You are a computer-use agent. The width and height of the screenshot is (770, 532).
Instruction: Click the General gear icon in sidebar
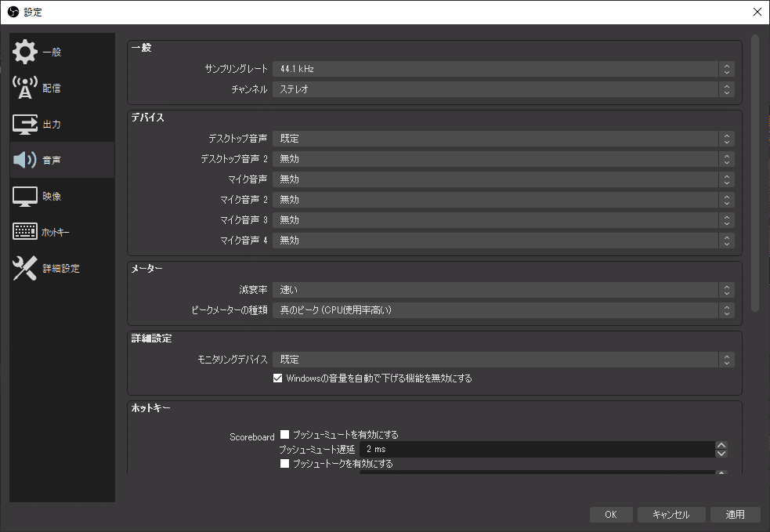[24, 52]
